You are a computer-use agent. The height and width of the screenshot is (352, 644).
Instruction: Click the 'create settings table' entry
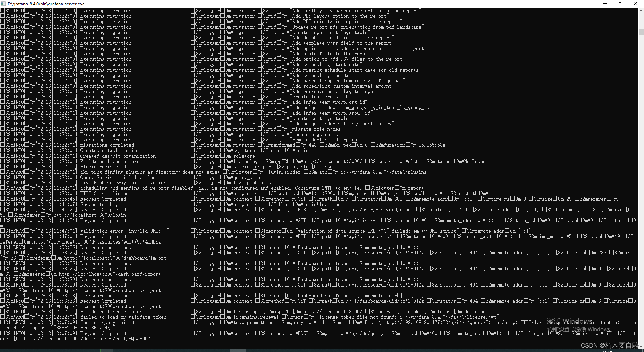pyautogui.click(x=321, y=118)
